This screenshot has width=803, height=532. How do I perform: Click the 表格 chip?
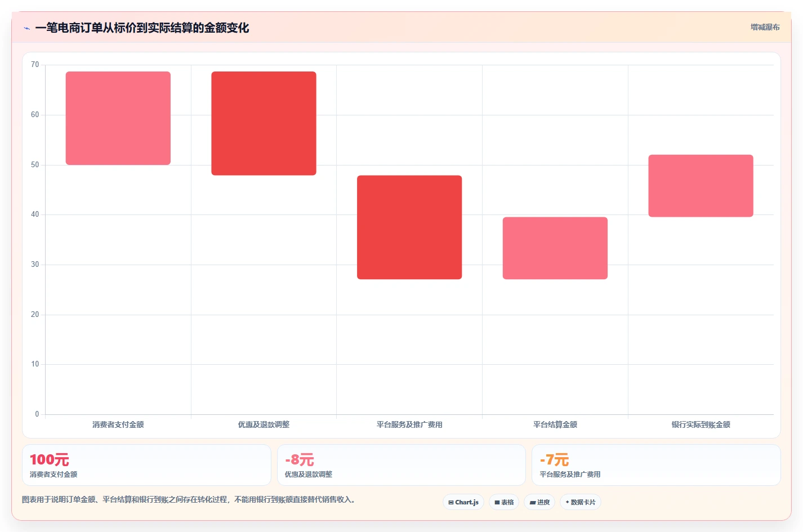(x=504, y=502)
